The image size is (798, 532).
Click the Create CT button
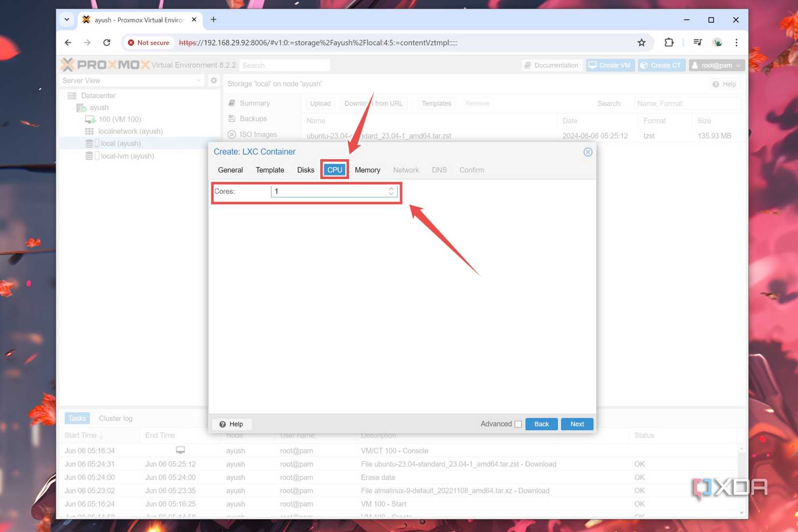click(661, 65)
